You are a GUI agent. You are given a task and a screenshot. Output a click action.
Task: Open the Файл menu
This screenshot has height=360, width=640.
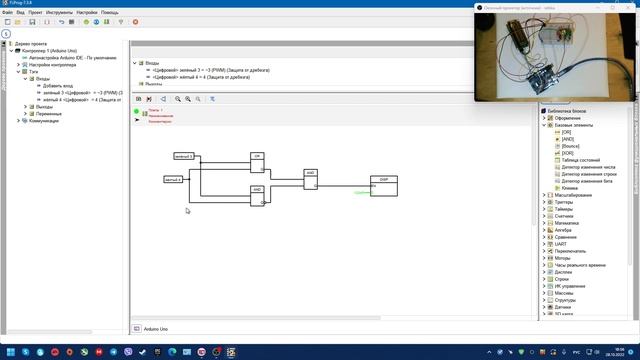(x=7, y=12)
